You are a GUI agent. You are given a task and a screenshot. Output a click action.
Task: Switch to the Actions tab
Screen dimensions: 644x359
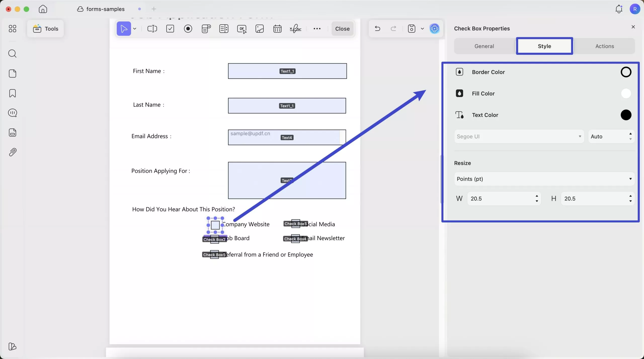pyautogui.click(x=605, y=46)
